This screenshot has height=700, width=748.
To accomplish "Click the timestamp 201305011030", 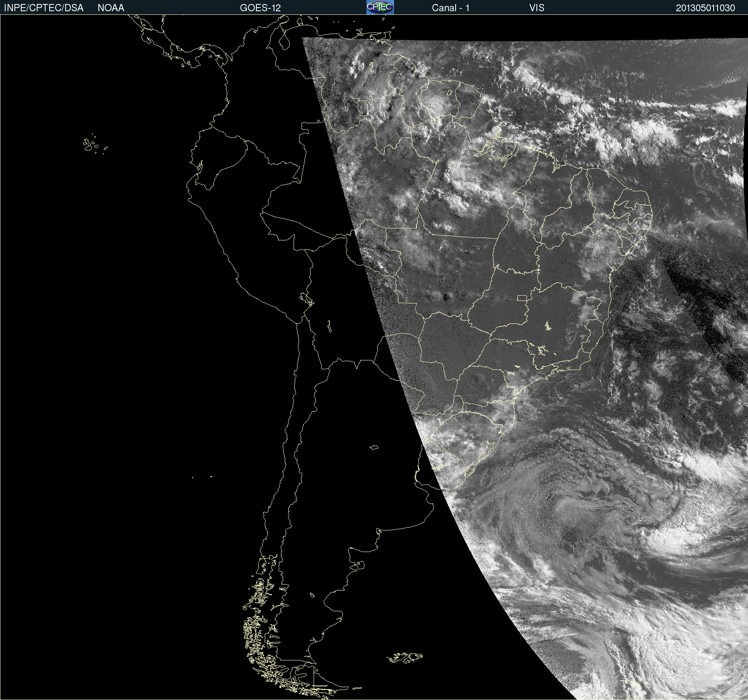I will (706, 8).
